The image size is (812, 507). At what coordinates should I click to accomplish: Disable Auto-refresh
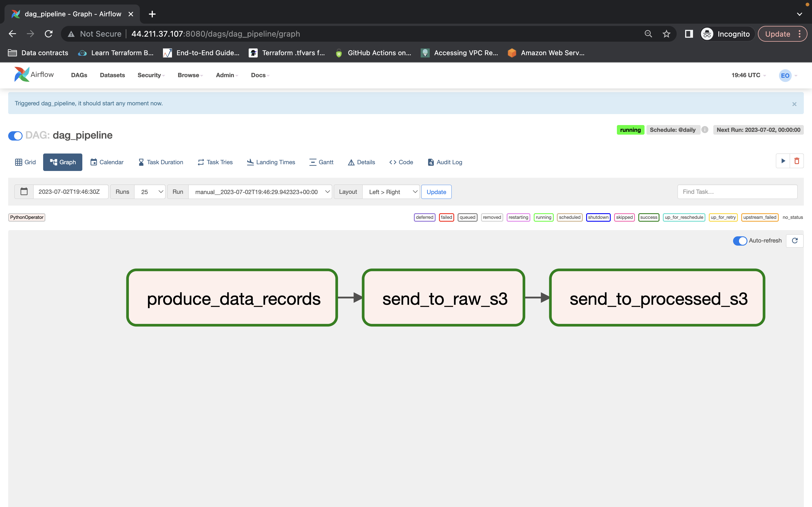[x=741, y=241]
